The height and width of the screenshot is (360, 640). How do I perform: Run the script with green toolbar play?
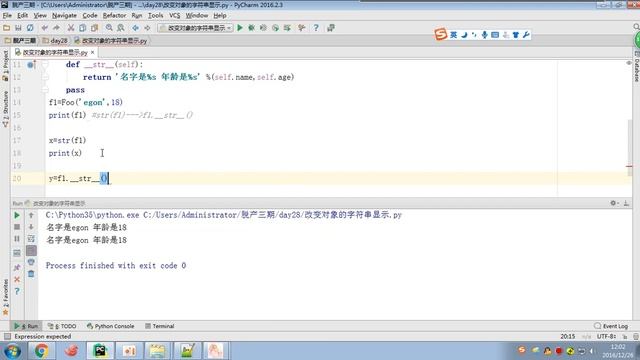point(240,28)
